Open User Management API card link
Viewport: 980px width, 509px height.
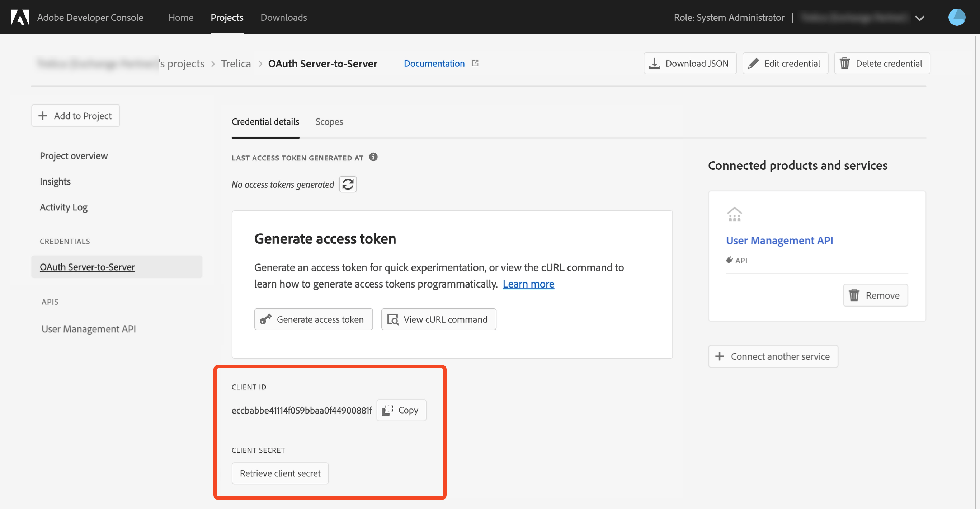pos(779,241)
